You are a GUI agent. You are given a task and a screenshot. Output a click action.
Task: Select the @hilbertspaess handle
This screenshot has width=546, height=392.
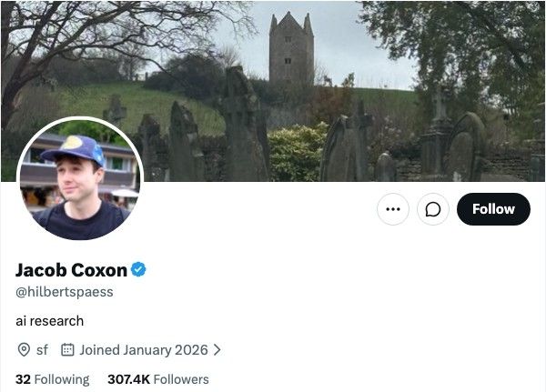(65, 292)
